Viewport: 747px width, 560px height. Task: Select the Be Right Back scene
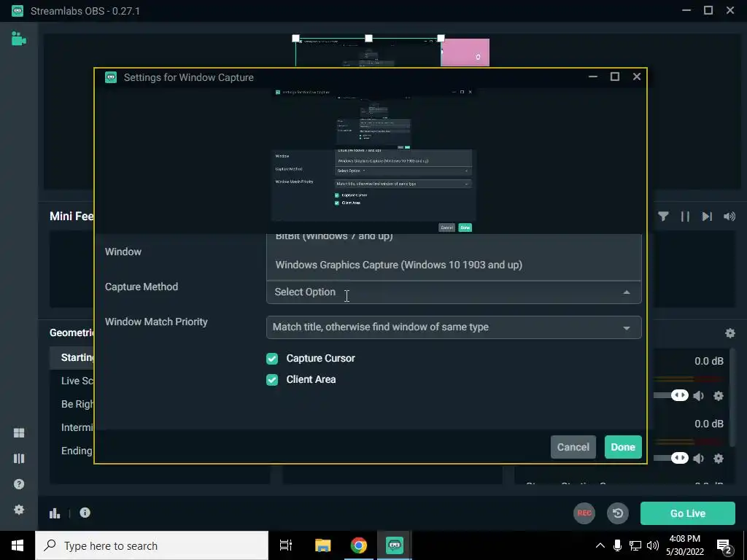click(77, 404)
